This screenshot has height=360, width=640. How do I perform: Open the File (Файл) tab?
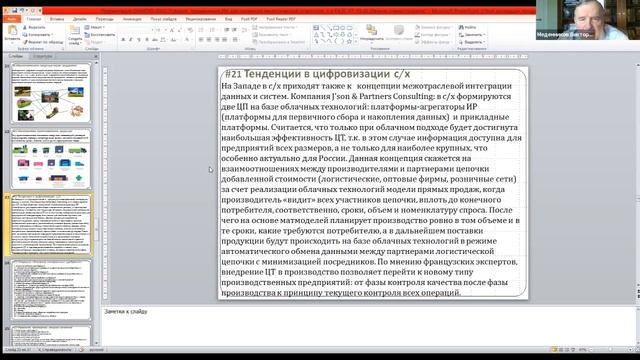click(x=12, y=19)
